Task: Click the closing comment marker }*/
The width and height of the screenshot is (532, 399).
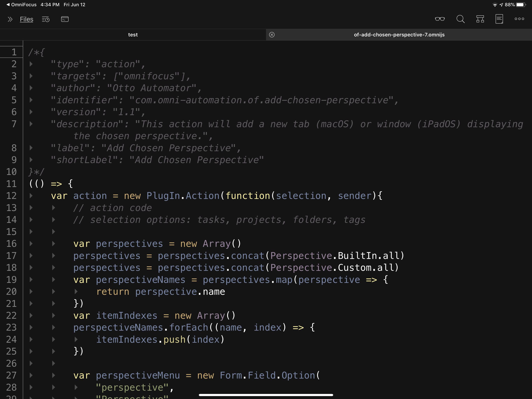Action: tap(36, 172)
